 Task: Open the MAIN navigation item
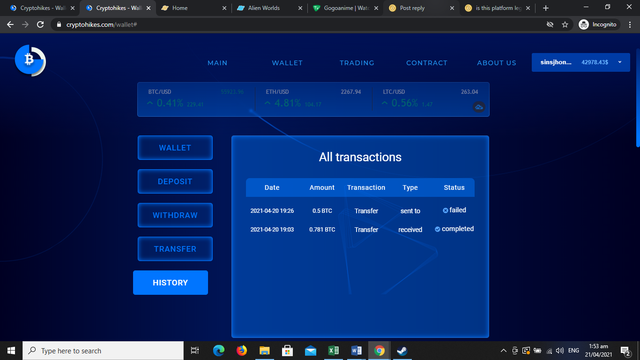pos(217,63)
